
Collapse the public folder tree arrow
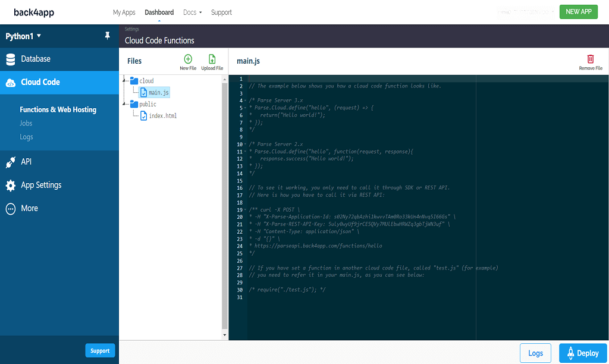(124, 103)
